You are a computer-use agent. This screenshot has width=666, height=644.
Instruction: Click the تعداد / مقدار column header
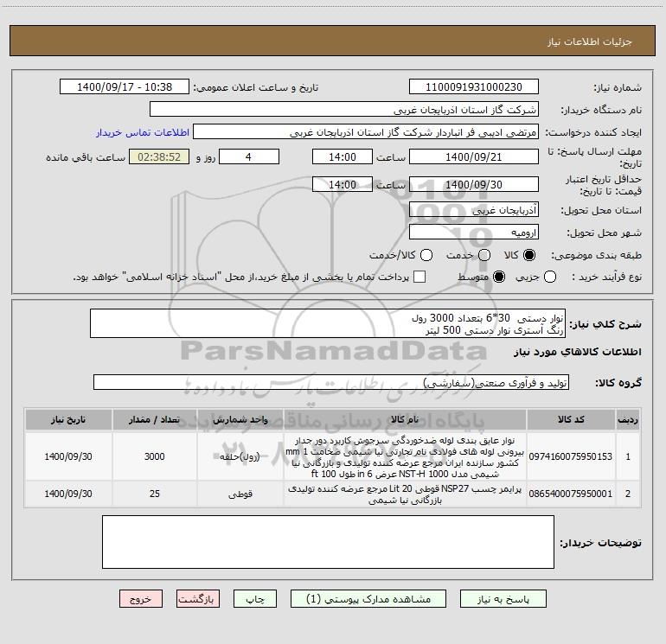click(x=155, y=420)
